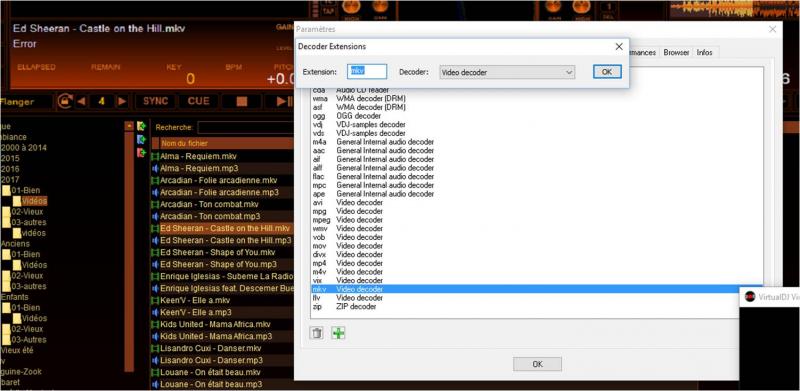
Task: Click the stop playback button on the deck
Action: click(242, 101)
